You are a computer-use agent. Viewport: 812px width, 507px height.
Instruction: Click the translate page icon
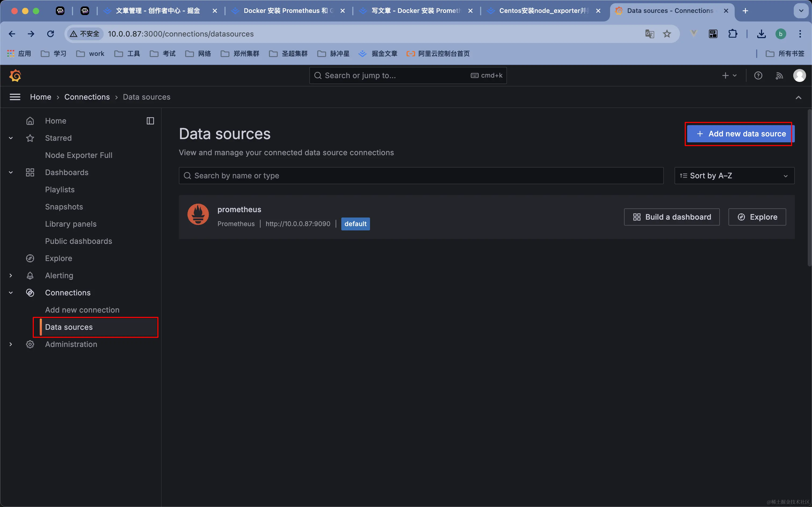(649, 34)
